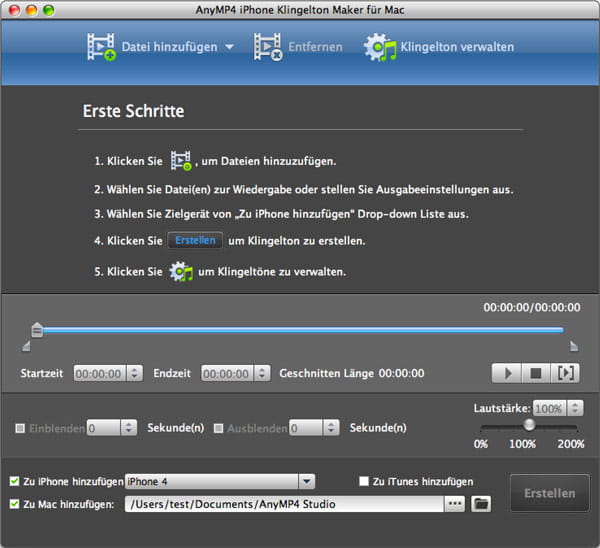The image size is (600, 548).
Task: Open the output folder icon
Action: coord(481,504)
